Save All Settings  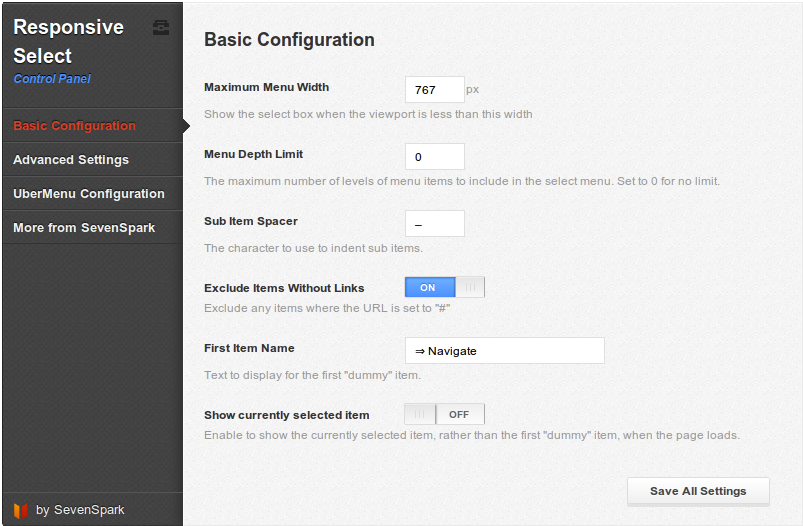pyautogui.click(x=698, y=491)
